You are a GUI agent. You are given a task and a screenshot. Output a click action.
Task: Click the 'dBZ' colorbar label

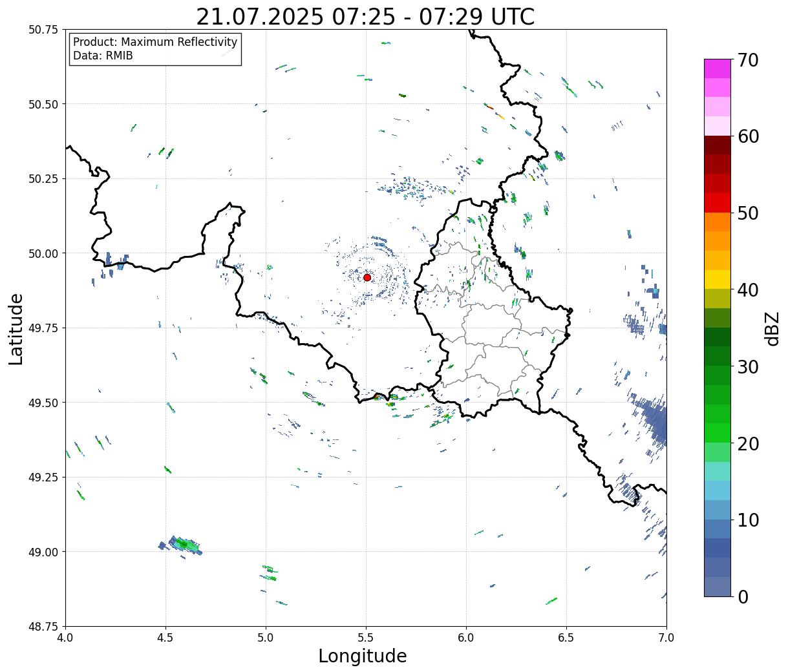click(x=772, y=329)
